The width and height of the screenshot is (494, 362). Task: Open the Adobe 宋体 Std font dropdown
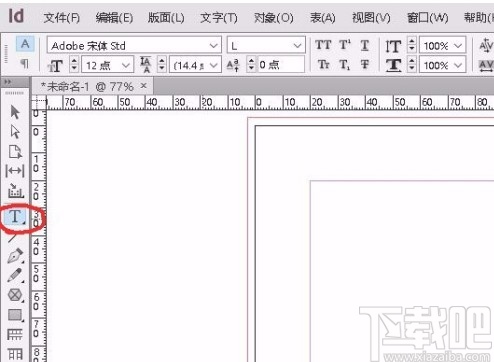click(213, 45)
